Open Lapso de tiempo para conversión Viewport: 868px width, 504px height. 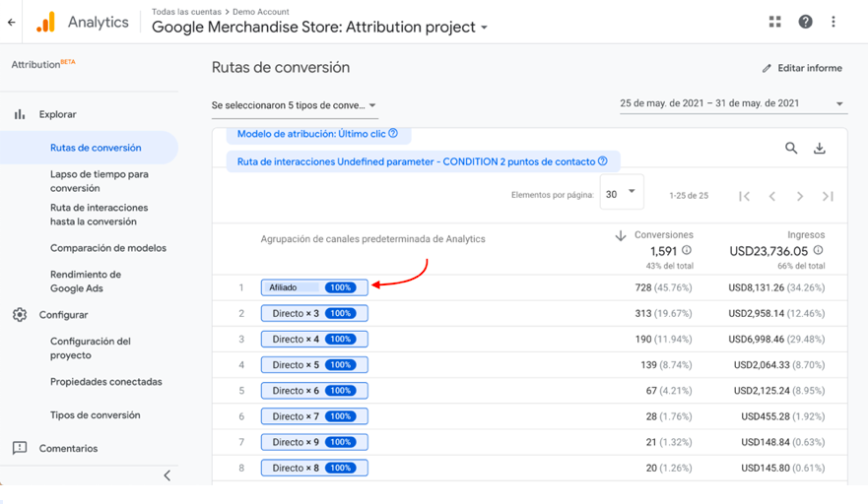pyautogui.click(x=100, y=181)
